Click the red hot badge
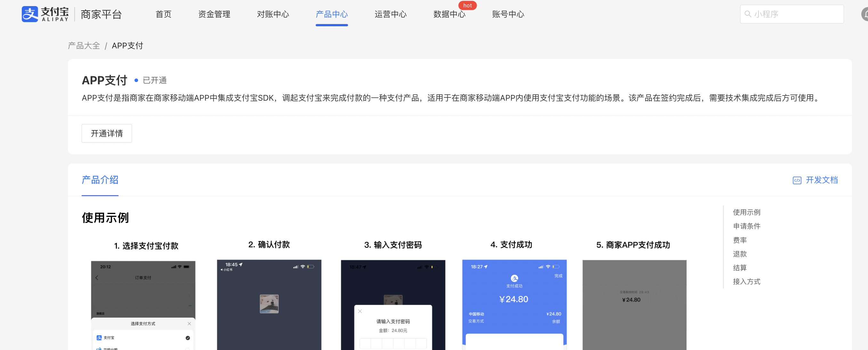This screenshot has height=350, width=868. click(x=467, y=5)
